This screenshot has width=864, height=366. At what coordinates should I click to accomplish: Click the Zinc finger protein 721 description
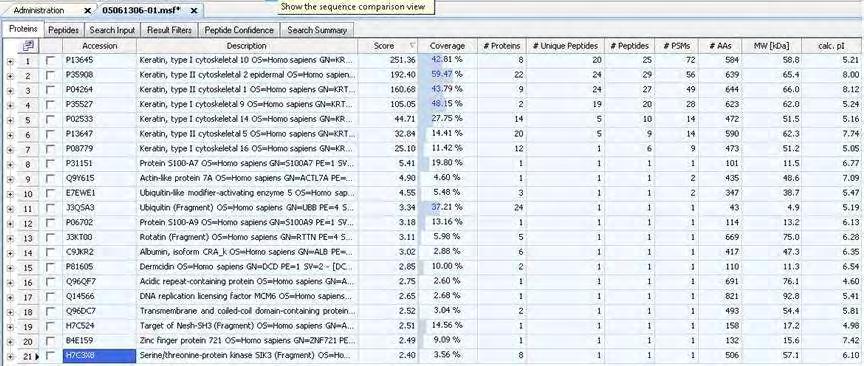coord(247,340)
